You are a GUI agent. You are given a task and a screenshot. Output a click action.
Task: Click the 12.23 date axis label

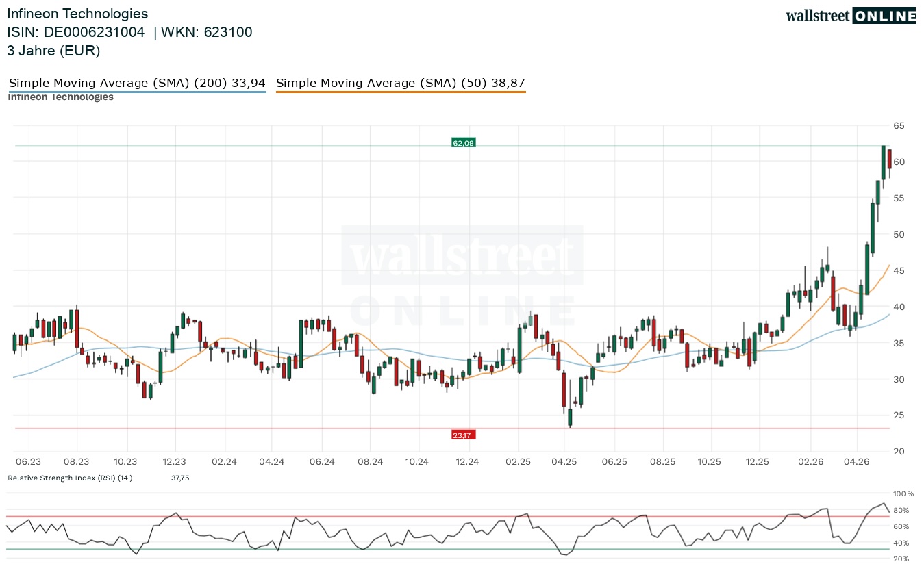click(175, 462)
